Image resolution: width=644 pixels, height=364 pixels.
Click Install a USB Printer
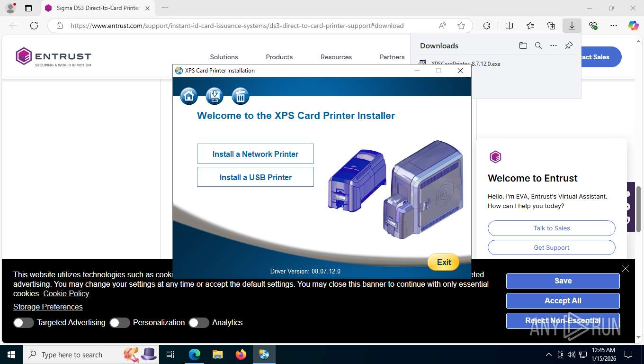point(255,177)
